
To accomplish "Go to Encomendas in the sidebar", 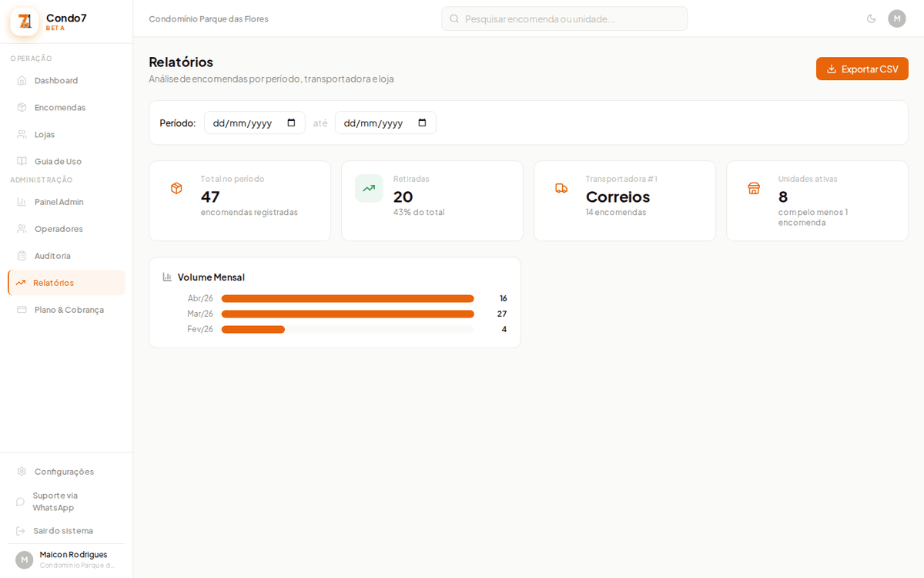I will pos(60,107).
